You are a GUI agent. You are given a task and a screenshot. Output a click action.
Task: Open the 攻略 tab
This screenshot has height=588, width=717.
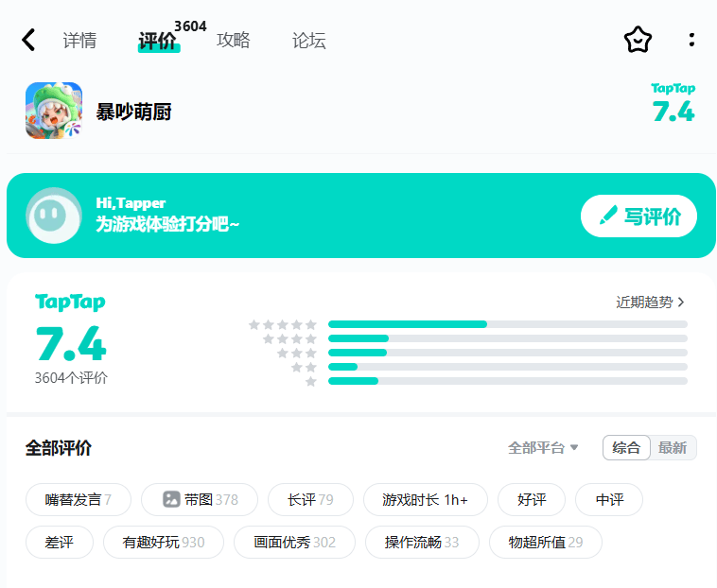[234, 41]
